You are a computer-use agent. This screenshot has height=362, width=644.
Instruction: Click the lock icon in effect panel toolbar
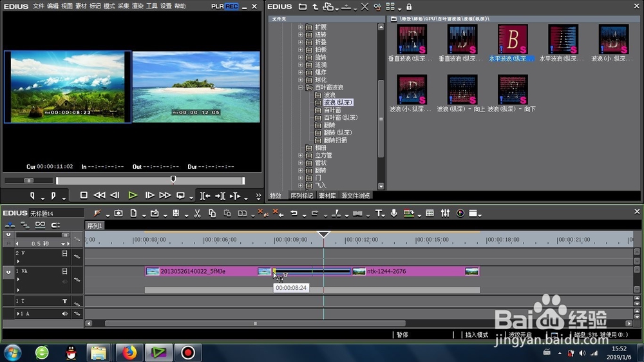pos(409,6)
